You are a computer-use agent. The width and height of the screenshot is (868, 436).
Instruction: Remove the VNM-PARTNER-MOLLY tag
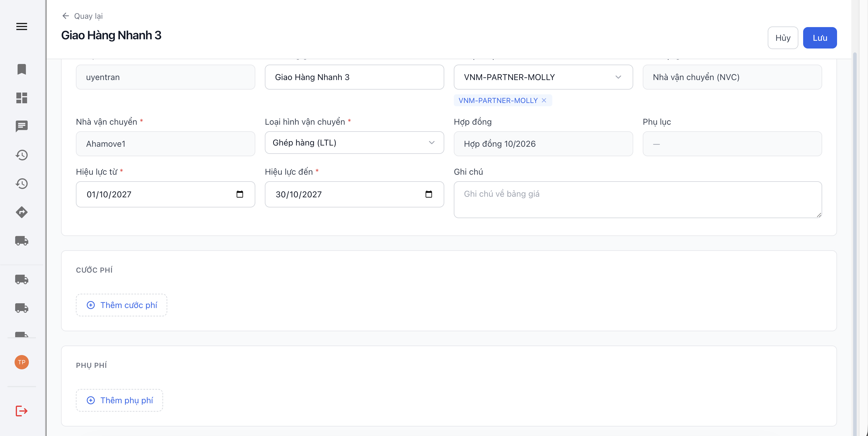tap(544, 100)
